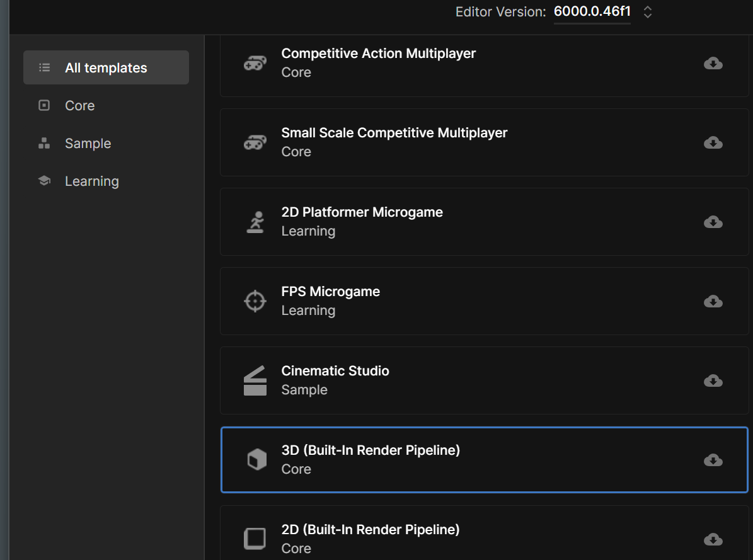Click the Small Scale Competitive Multiplayer gamepad icon
Viewport: 753px width, 560px height.
[x=255, y=142]
